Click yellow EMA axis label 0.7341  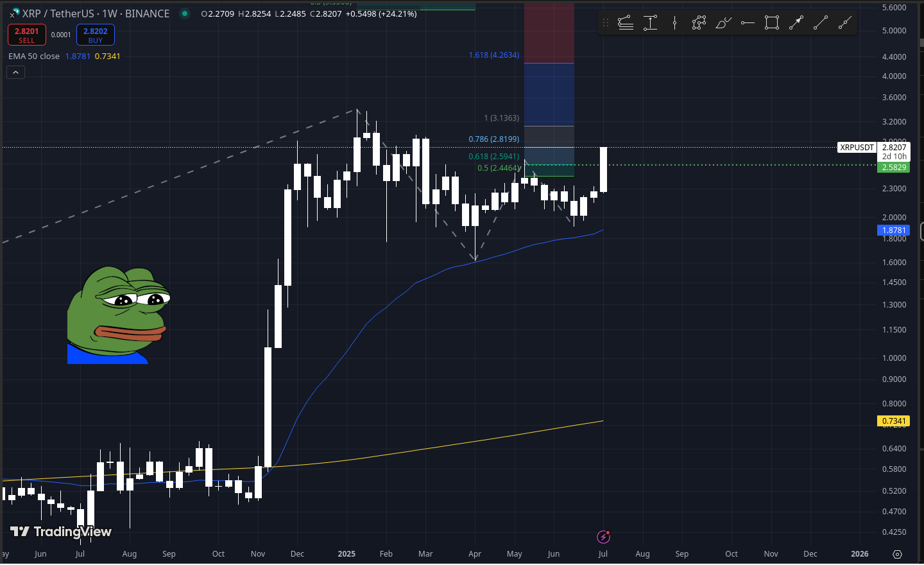[x=894, y=421]
